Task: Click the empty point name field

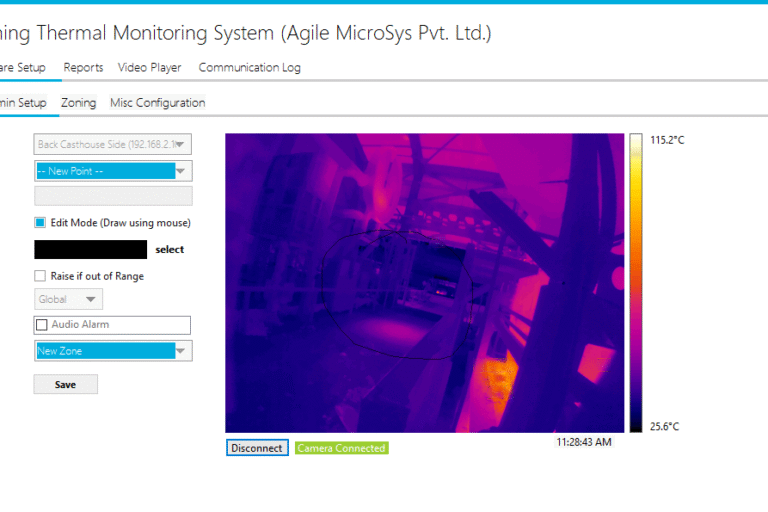Action: pyautogui.click(x=113, y=196)
